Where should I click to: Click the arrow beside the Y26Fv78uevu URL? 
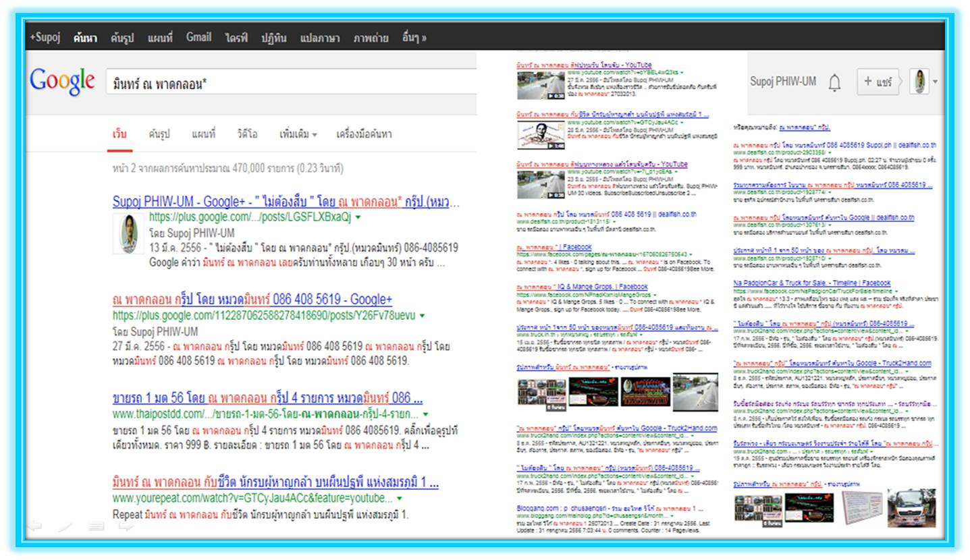[x=423, y=315]
